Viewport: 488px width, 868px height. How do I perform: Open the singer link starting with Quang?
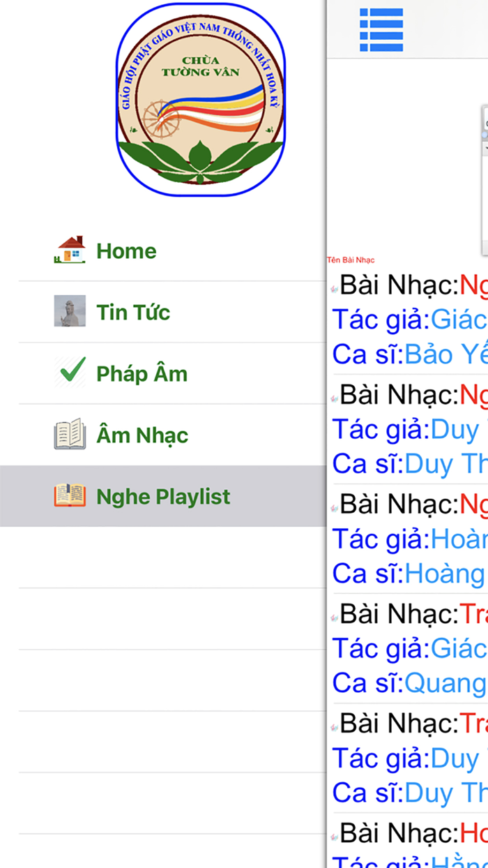(445, 683)
